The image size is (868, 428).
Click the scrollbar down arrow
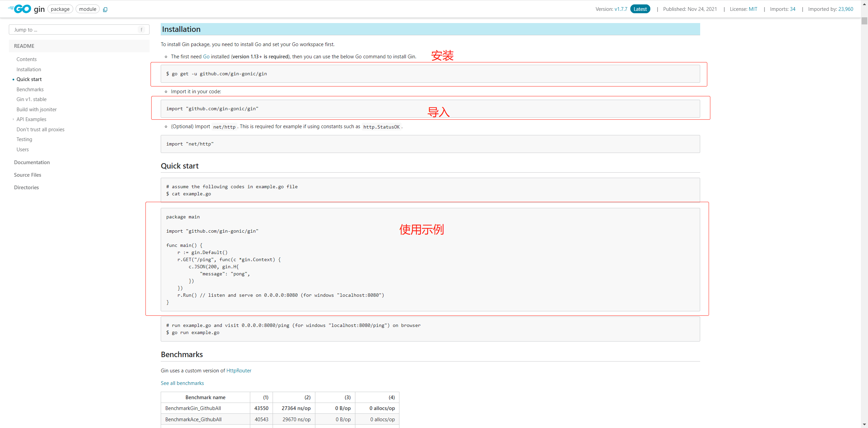tap(864, 424)
